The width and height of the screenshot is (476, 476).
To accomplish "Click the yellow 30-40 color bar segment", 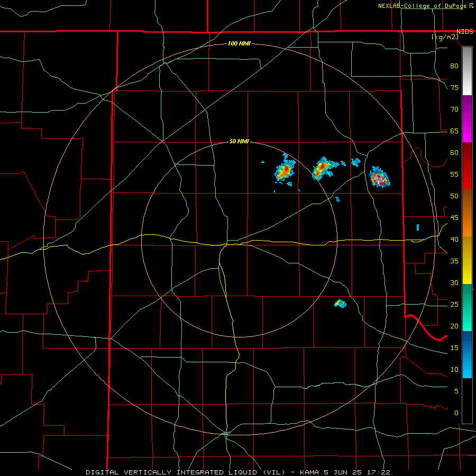I will coord(467,260).
